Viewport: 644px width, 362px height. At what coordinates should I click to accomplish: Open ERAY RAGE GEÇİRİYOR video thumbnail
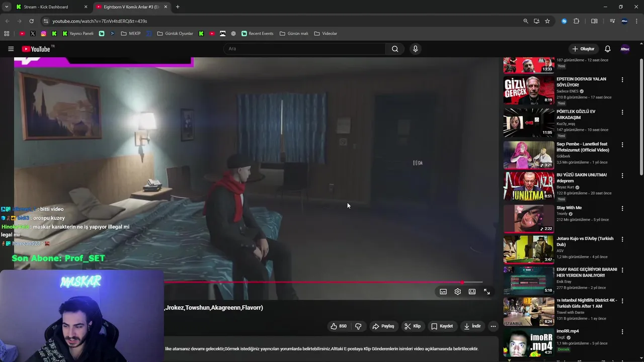point(529,281)
